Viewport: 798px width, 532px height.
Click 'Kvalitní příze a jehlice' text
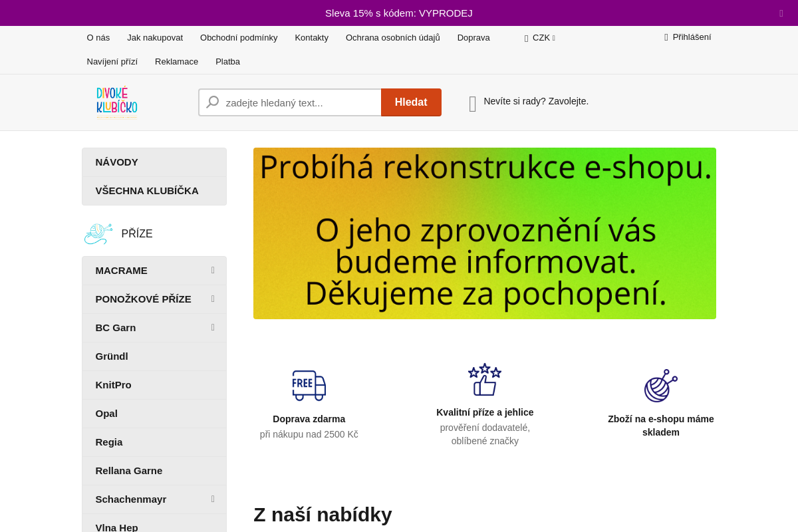click(x=485, y=412)
